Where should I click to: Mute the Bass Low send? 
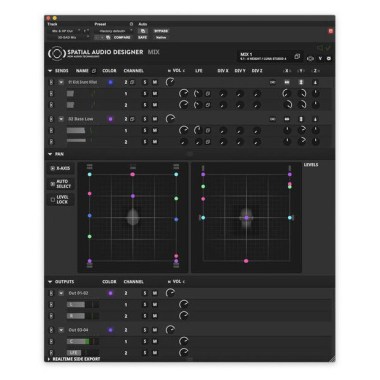(x=155, y=119)
